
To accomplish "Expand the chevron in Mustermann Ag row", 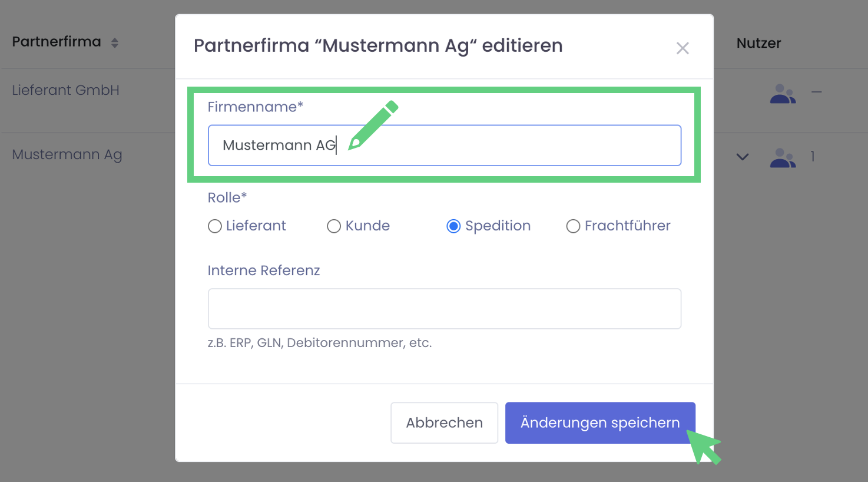I will [743, 157].
